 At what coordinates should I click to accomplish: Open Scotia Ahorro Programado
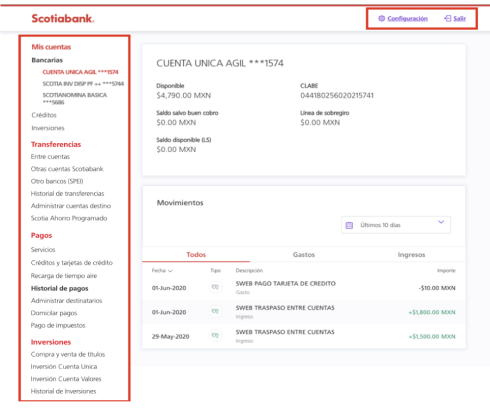[x=69, y=218]
